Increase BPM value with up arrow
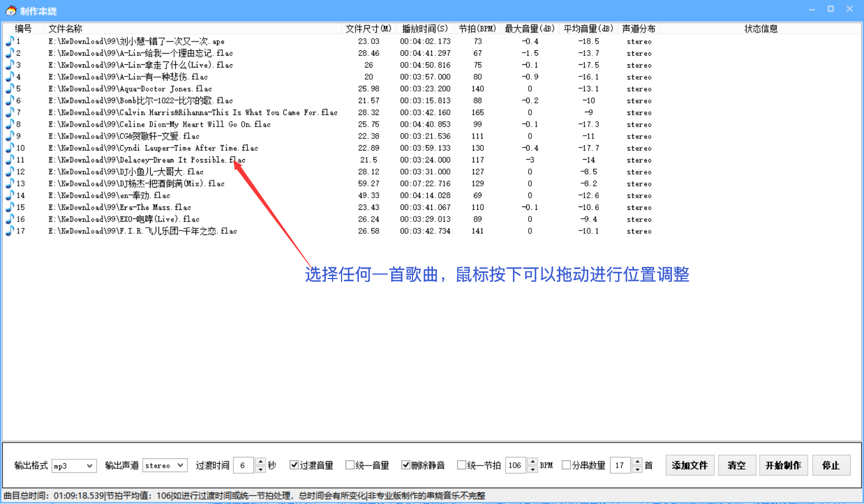This screenshot has height=504, width=864. click(532, 461)
